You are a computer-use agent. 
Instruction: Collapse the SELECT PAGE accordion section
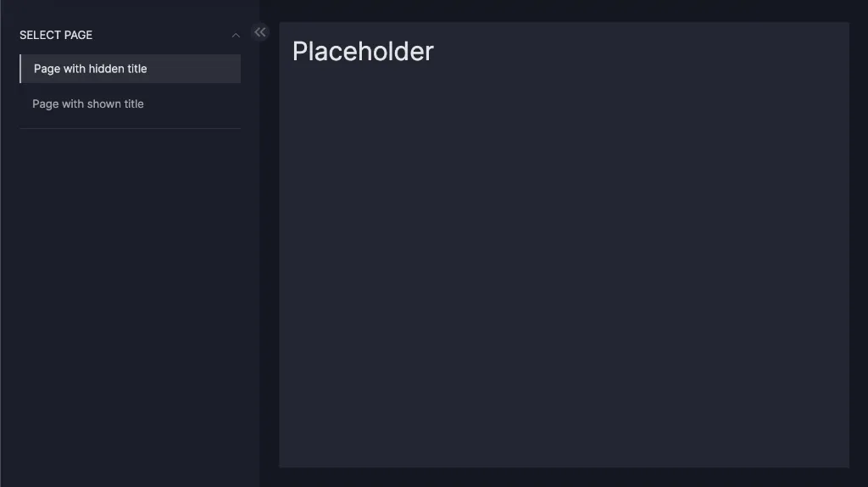pos(236,36)
